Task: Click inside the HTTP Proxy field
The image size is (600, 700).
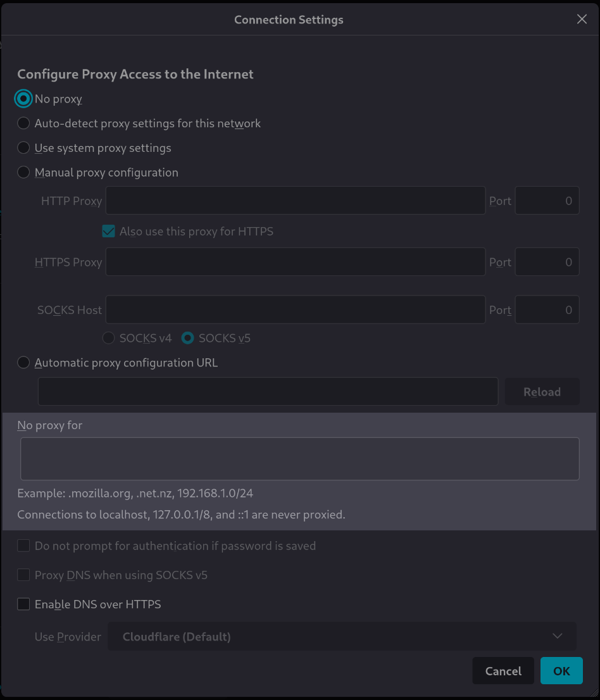Action: click(x=295, y=200)
